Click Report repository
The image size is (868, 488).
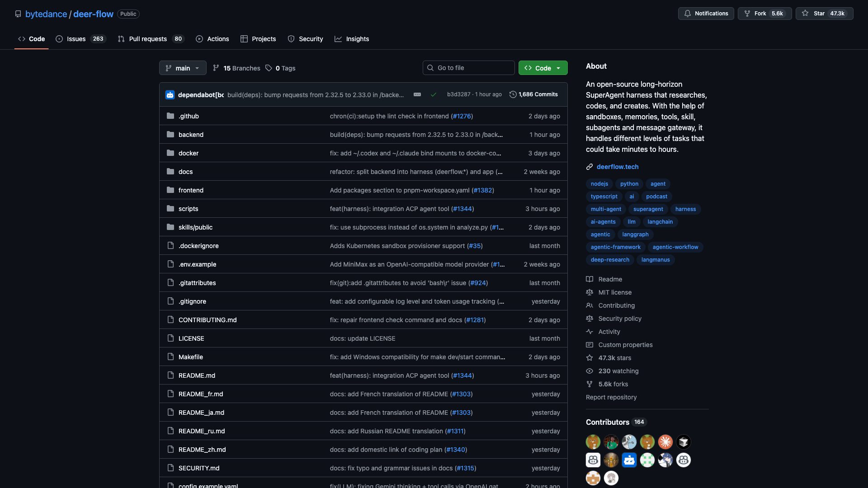pos(611,397)
